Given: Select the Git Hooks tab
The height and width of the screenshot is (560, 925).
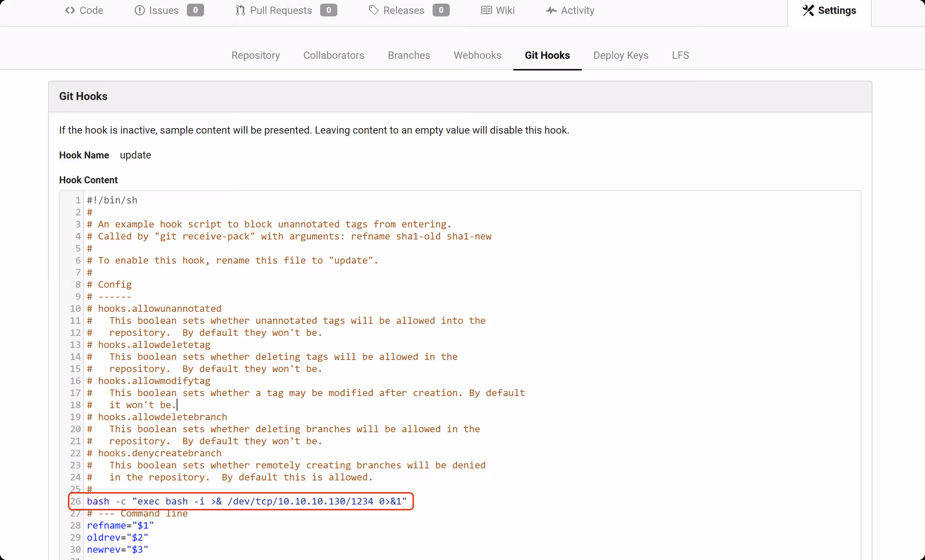Looking at the screenshot, I should (x=547, y=55).
